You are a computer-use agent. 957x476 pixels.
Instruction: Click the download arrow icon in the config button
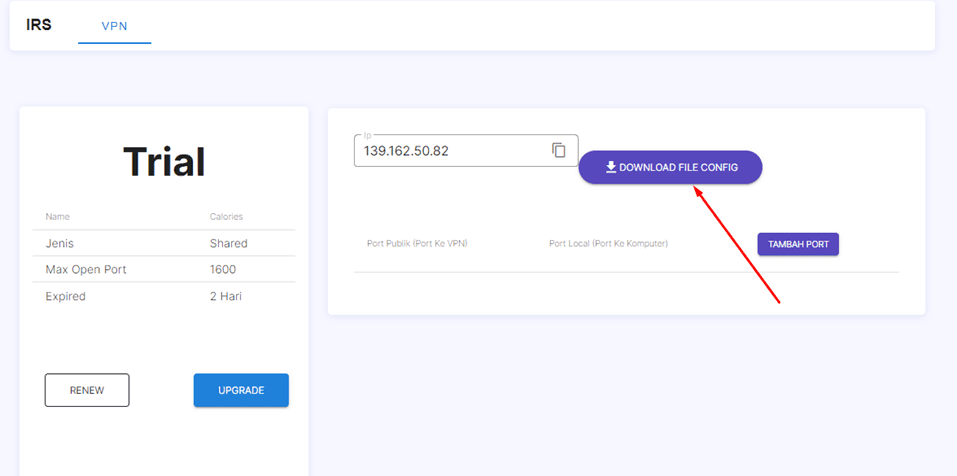point(611,167)
